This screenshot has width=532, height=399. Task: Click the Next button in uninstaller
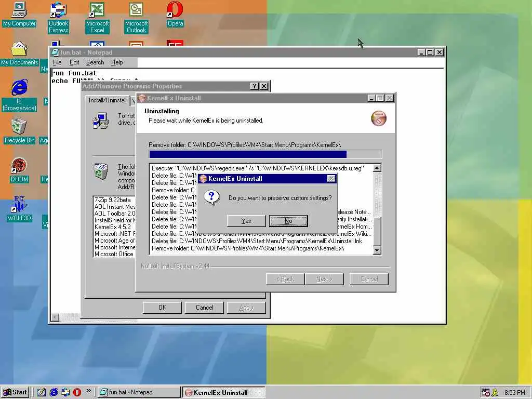[x=324, y=279]
